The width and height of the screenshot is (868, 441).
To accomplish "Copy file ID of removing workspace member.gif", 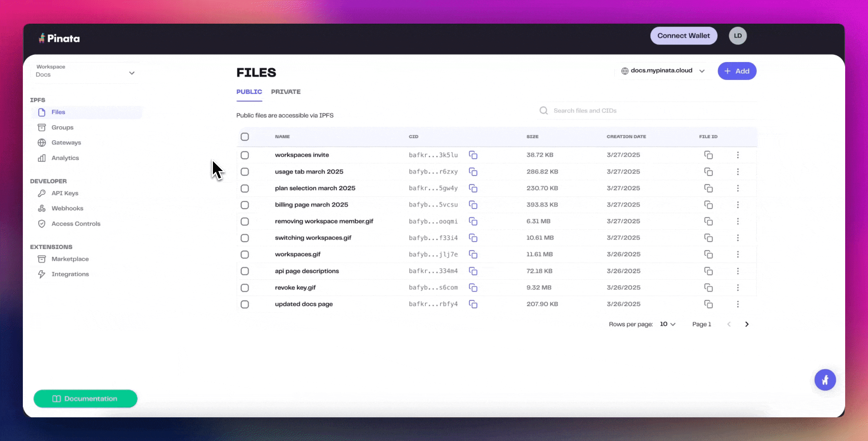I will 709,221.
